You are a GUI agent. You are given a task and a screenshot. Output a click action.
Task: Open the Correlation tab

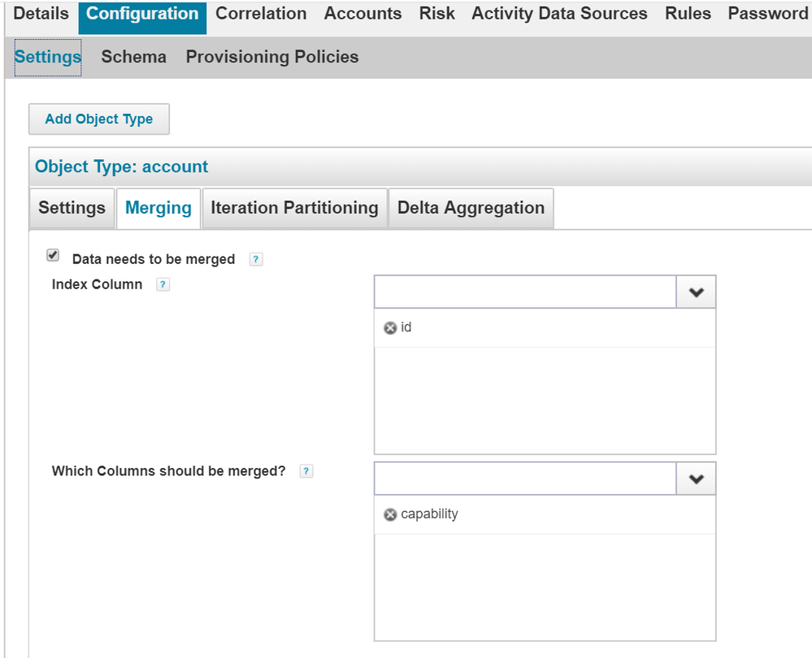click(x=261, y=14)
